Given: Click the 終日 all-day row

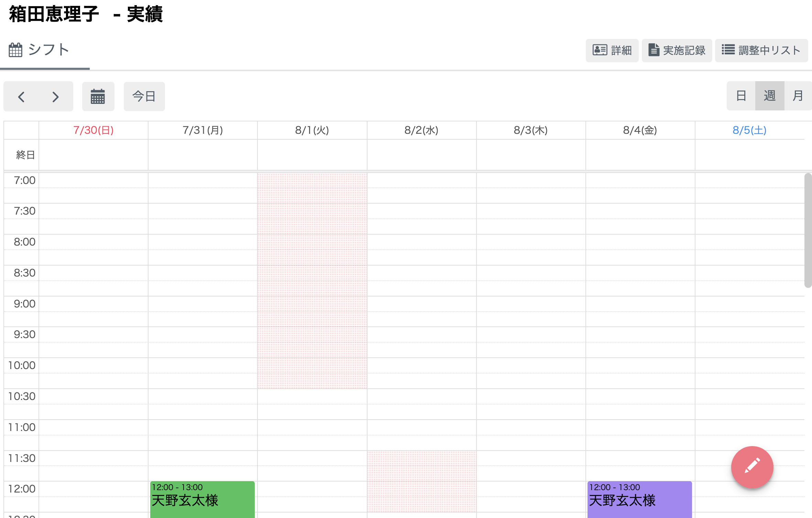Looking at the screenshot, I should tap(24, 155).
